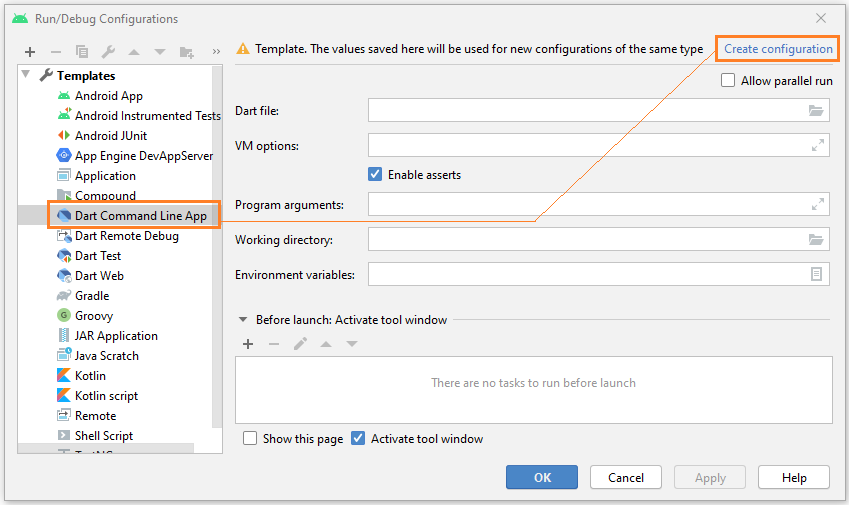Expand the Program arguments field
The image size is (849, 505).
click(x=818, y=204)
